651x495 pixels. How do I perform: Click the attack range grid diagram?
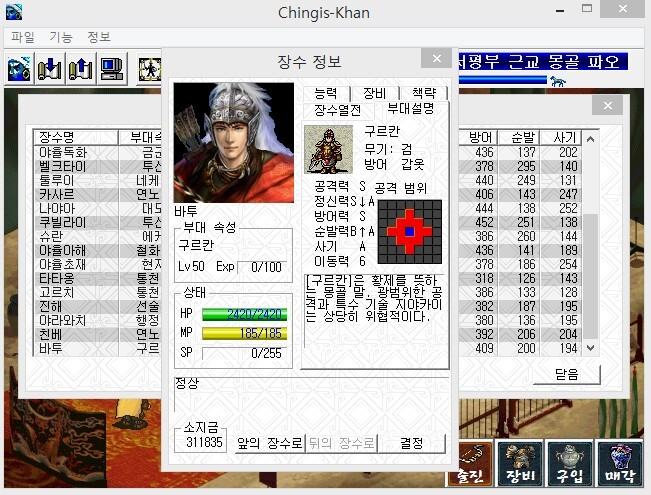(x=410, y=232)
